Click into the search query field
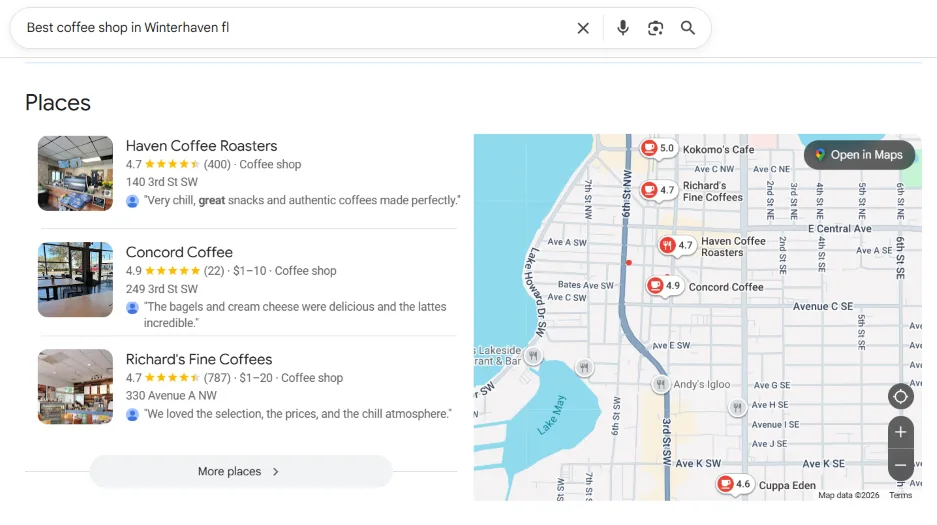937x525 pixels. tap(290, 28)
